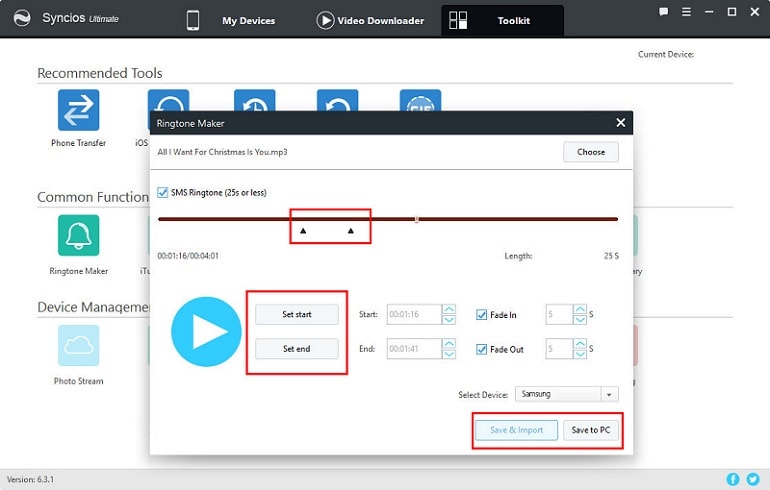Click the Current Device label
Screen dimensions: 770x490
point(666,54)
